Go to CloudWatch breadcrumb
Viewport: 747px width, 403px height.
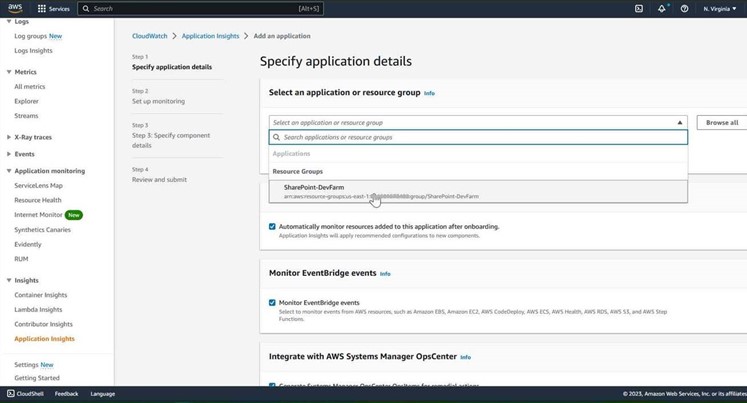[150, 36]
